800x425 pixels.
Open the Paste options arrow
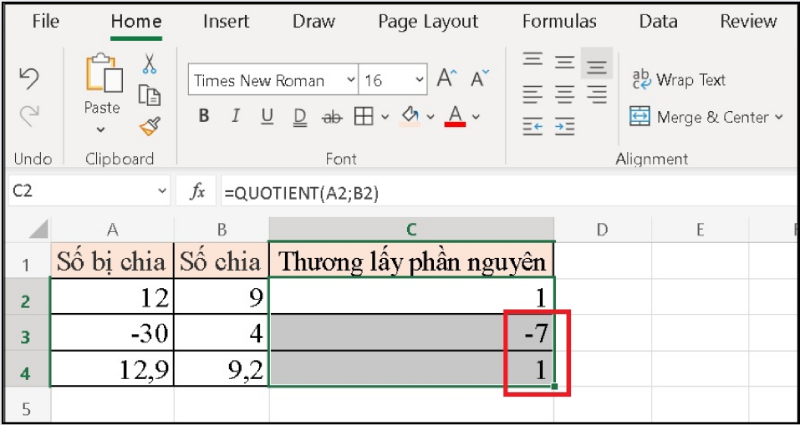(101, 130)
